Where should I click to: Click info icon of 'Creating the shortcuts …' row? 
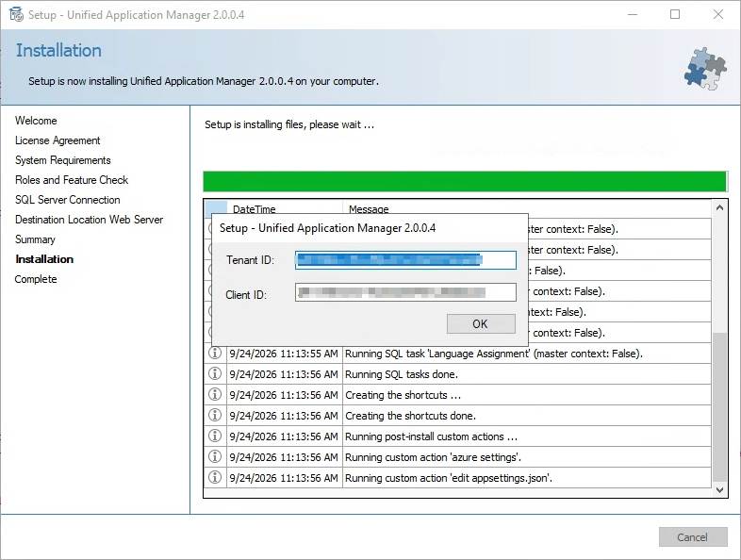point(215,395)
